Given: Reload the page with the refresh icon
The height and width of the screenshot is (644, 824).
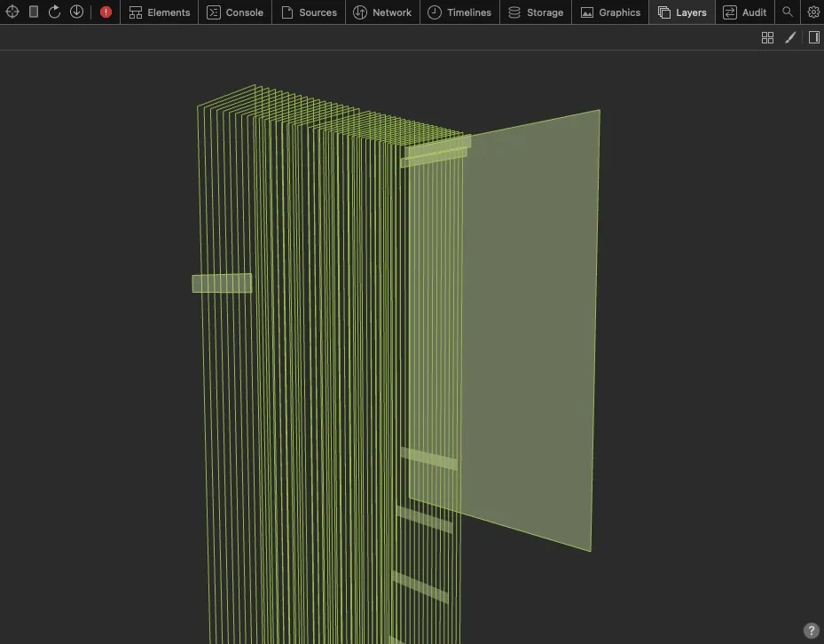Looking at the screenshot, I should point(55,12).
